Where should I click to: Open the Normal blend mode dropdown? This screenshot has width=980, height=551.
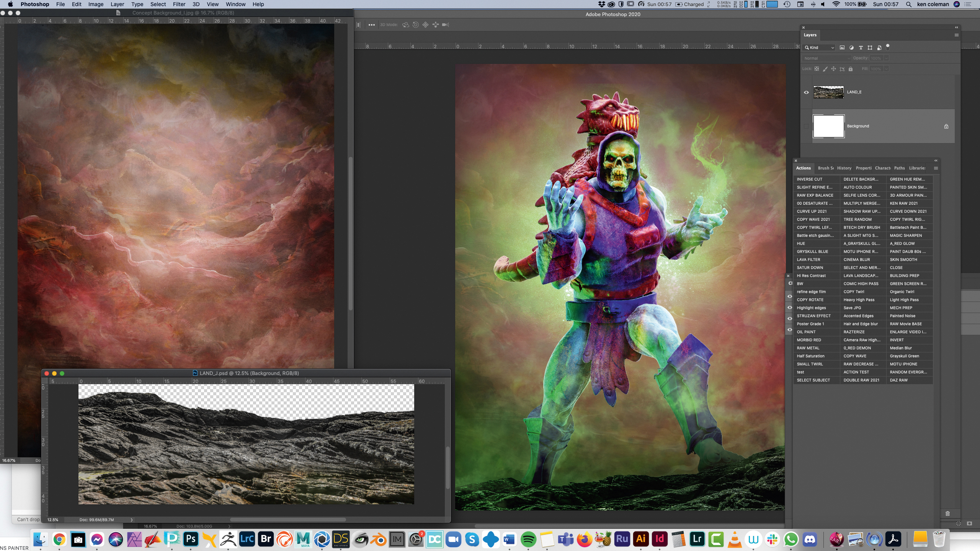[826, 58]
